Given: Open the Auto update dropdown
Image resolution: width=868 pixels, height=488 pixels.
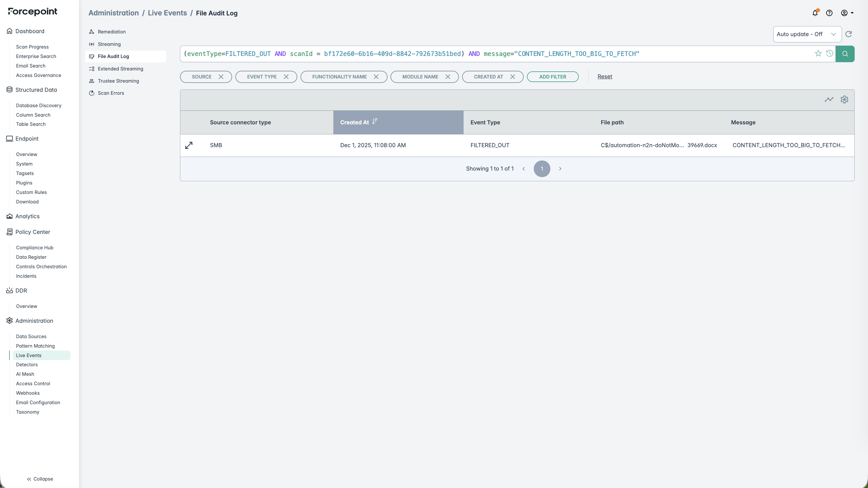Looking at the screenshot, I should click(807, 34).
